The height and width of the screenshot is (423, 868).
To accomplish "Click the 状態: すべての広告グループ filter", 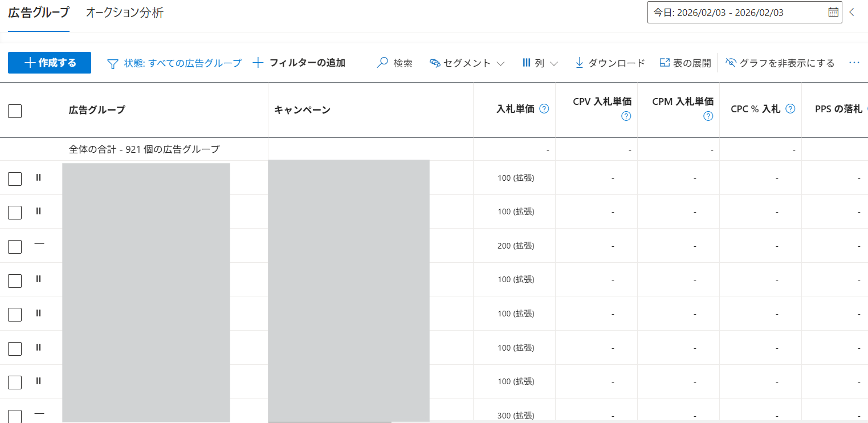I will (x=174, y=63).
